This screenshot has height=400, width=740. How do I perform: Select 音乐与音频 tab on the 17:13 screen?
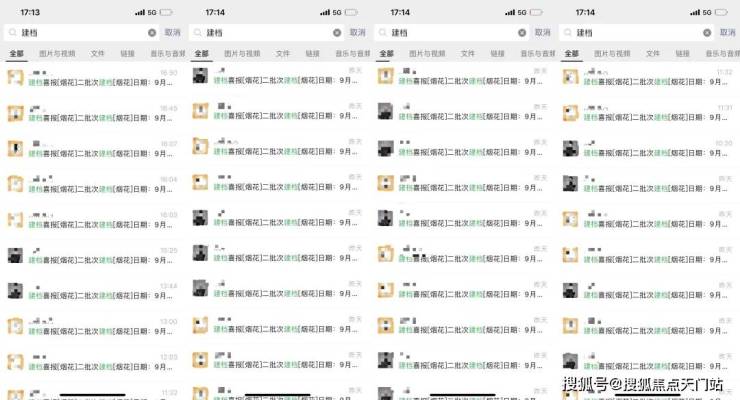tap(168, 54)
